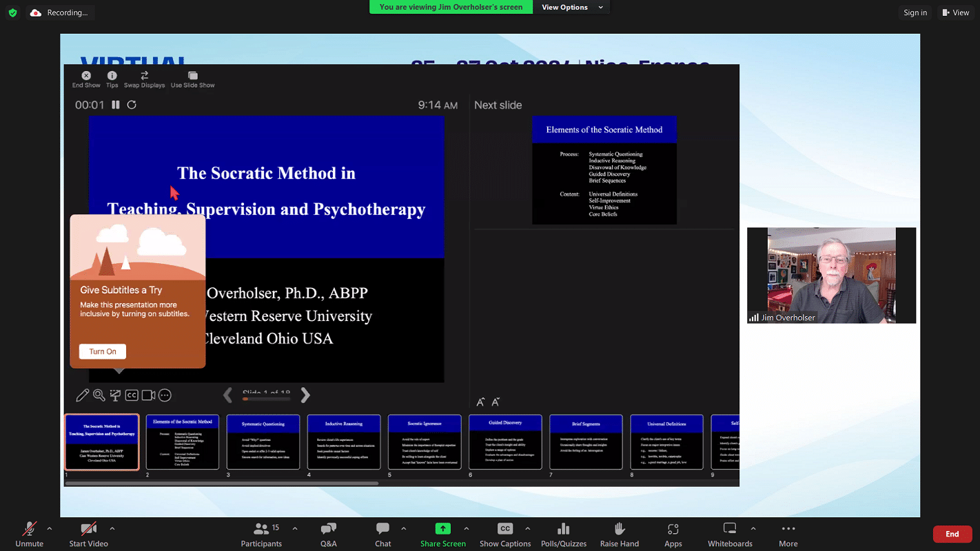Open the More menu in the toolbar

tap(788, 530)
